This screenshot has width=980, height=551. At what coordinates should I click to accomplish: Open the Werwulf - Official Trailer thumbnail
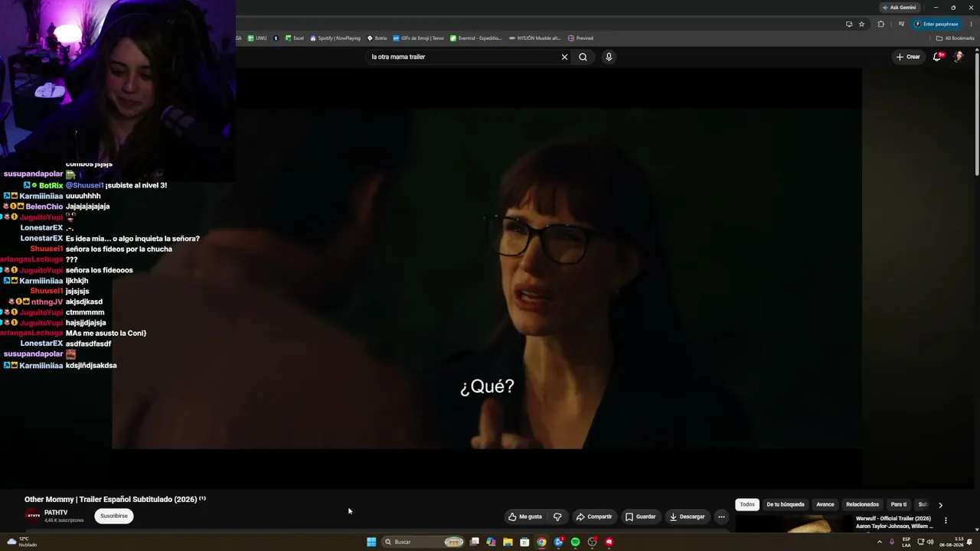792,523
